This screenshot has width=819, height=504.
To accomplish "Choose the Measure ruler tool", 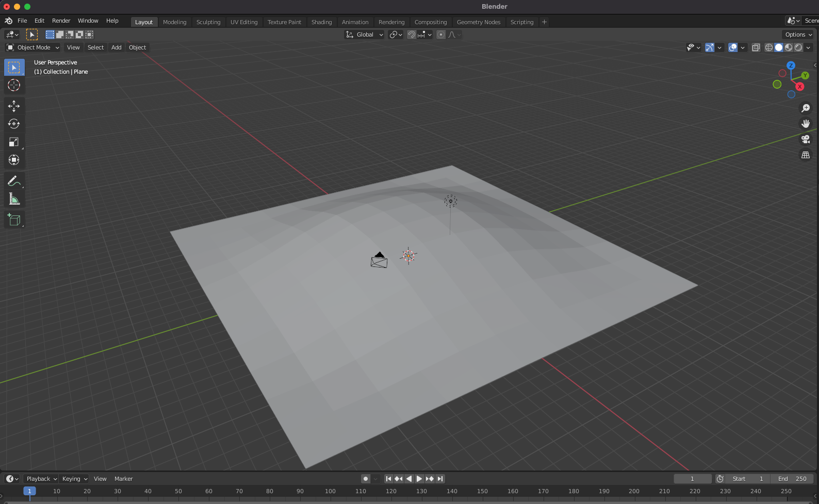I will click(x=14, y=199).
